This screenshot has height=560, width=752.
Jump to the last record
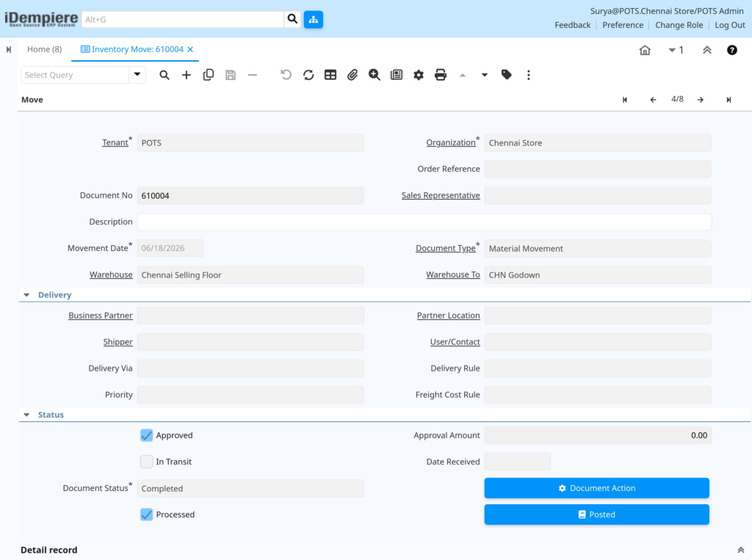click(728, 100)
